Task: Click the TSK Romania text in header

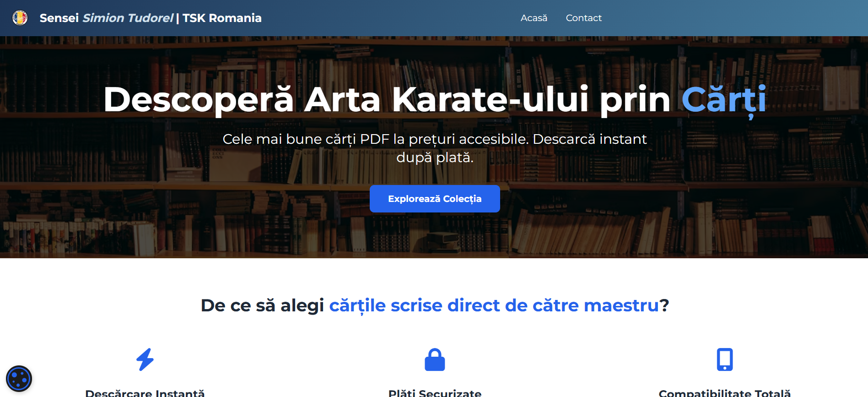Action: tap(222, 18)
